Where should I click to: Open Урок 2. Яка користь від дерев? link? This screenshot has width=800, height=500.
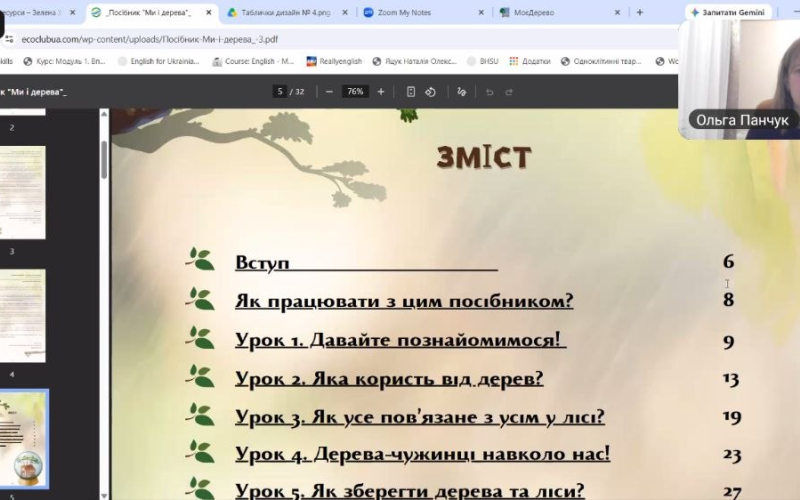389,379
